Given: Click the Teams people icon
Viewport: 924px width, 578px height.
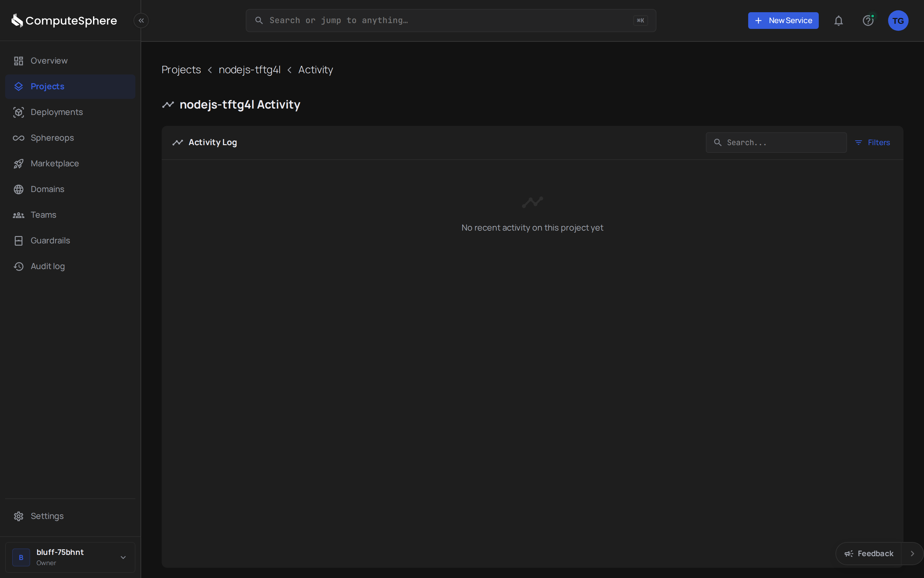Looking at the screenshot, I should (x=18, y=215).
